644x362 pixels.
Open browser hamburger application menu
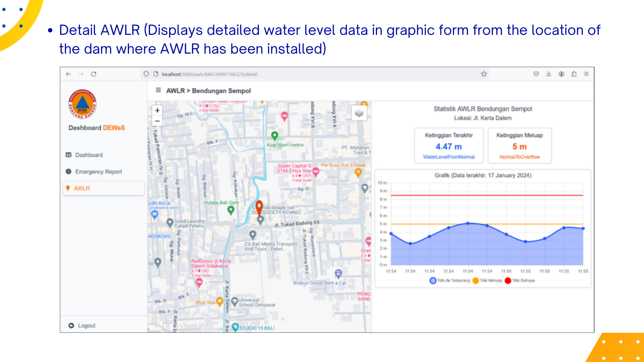[x=586, y=74]
